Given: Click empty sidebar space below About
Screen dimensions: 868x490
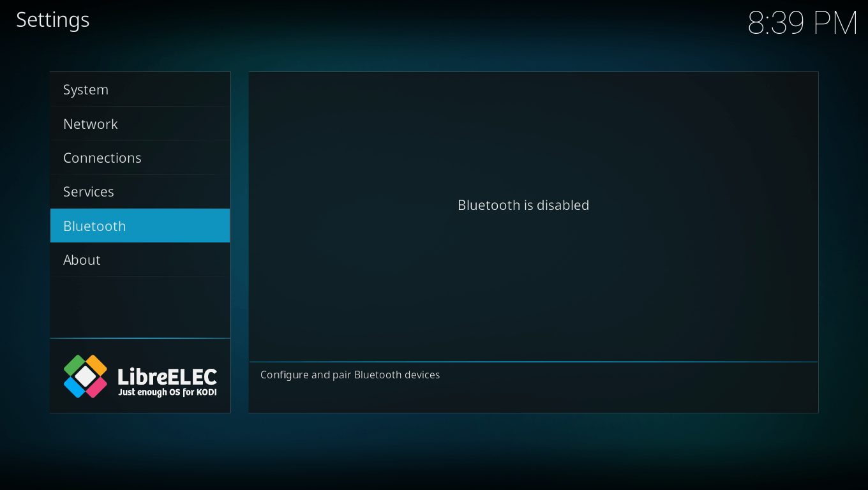Looking at the screenshot, I should tap(140, 306).
